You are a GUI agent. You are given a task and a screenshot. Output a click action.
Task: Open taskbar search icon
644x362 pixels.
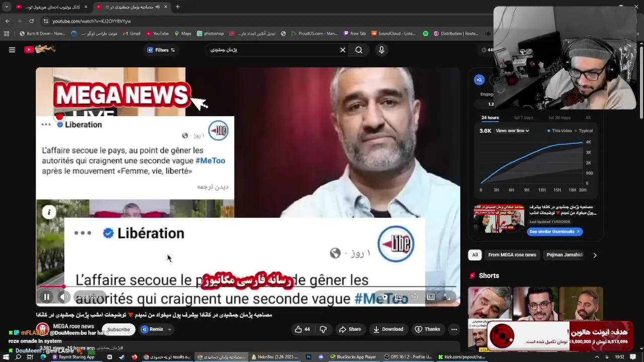tap(18, 357)
